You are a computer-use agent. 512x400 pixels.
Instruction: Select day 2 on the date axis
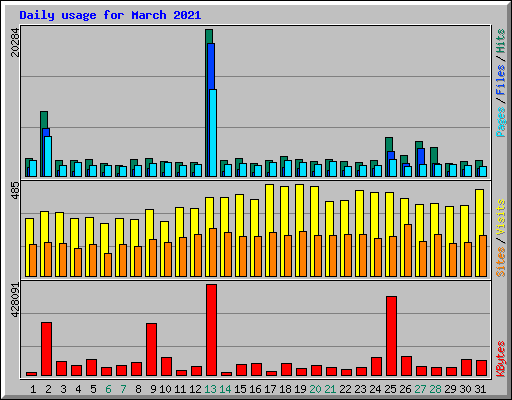[x=48, y=389]
